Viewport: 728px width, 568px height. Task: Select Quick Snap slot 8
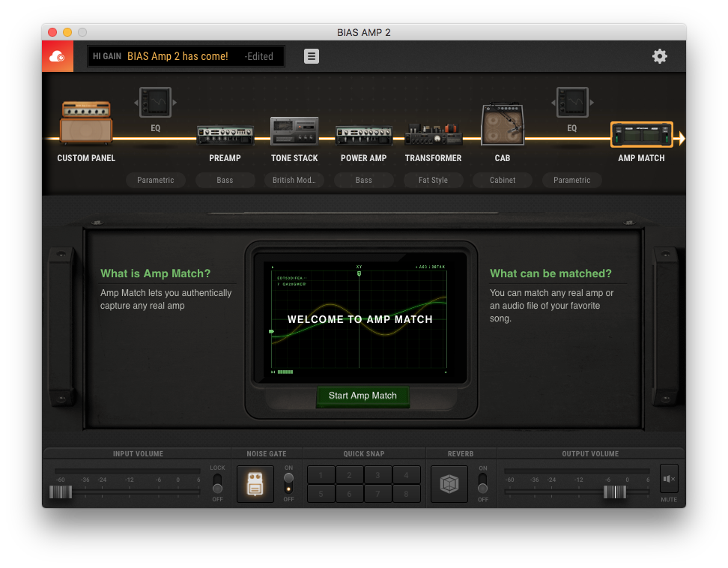tap(406, 494)
